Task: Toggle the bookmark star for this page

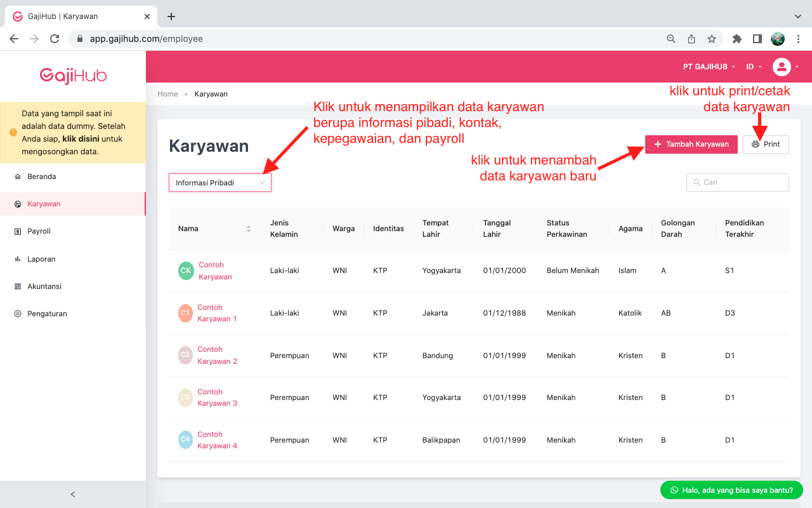Action: tap(711, 39)
